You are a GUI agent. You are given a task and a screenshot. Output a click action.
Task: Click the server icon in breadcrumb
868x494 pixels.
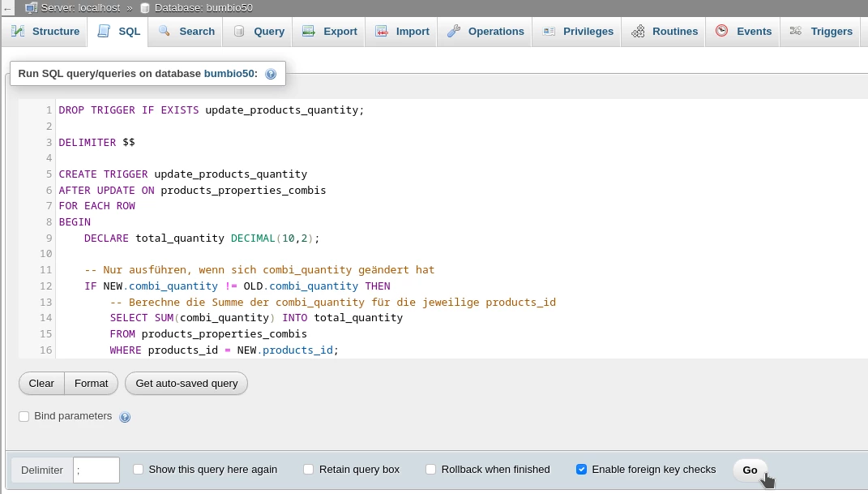31,8
